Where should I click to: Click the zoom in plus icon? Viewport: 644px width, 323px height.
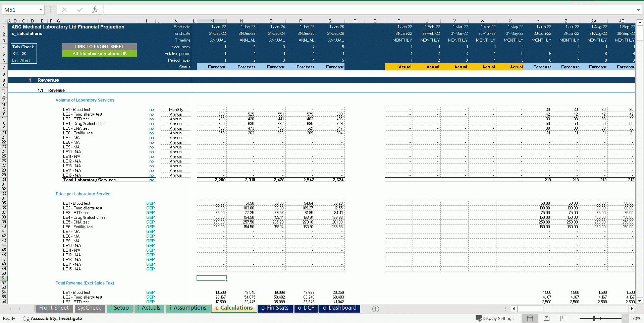[x=625, y=318]
